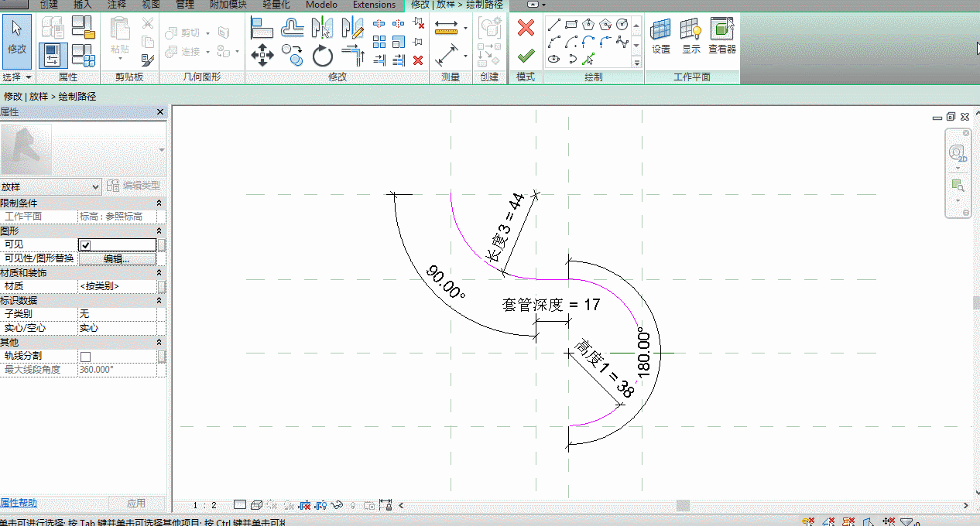Click the red Delete icon in Modify panel

coord(418,60)
